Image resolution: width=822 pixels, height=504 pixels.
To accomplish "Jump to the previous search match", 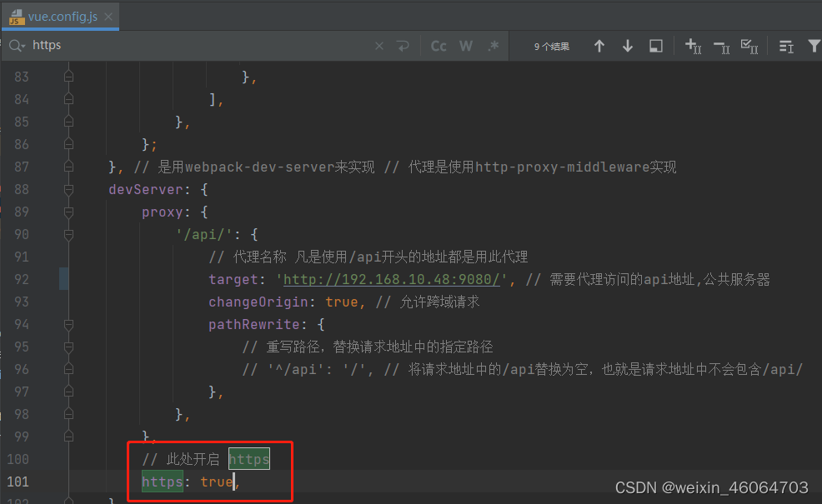I will [599, 46].
